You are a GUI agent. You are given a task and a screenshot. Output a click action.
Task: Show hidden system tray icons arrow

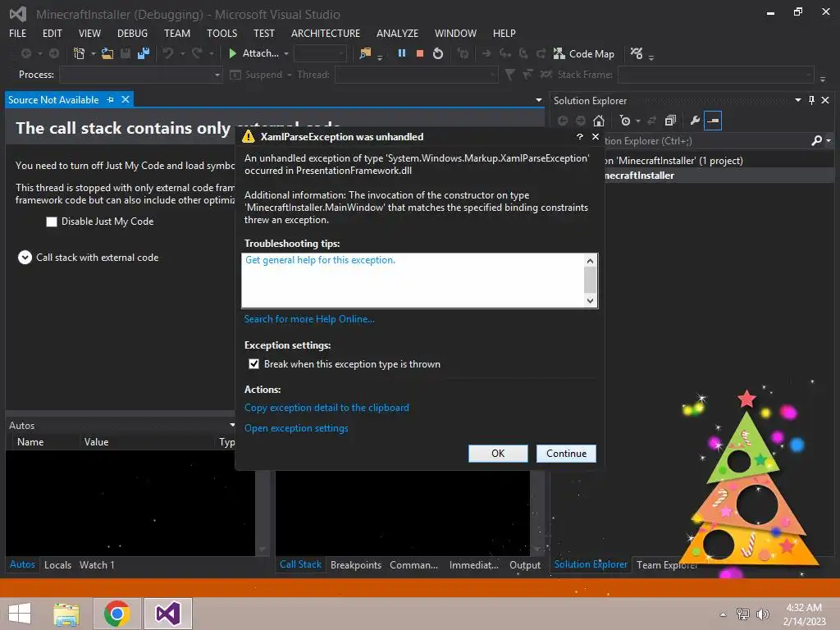pyautogui.click(x=724, y=614)
